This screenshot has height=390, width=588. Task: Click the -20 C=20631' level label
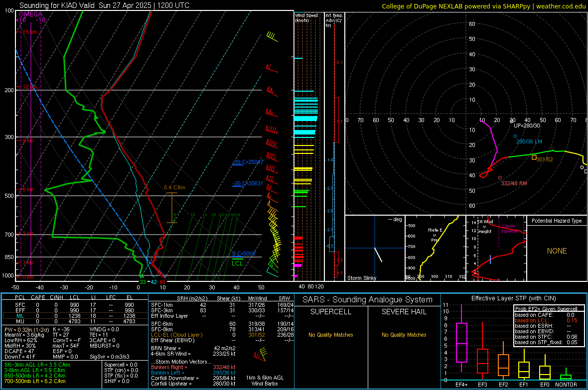[248, 183]
